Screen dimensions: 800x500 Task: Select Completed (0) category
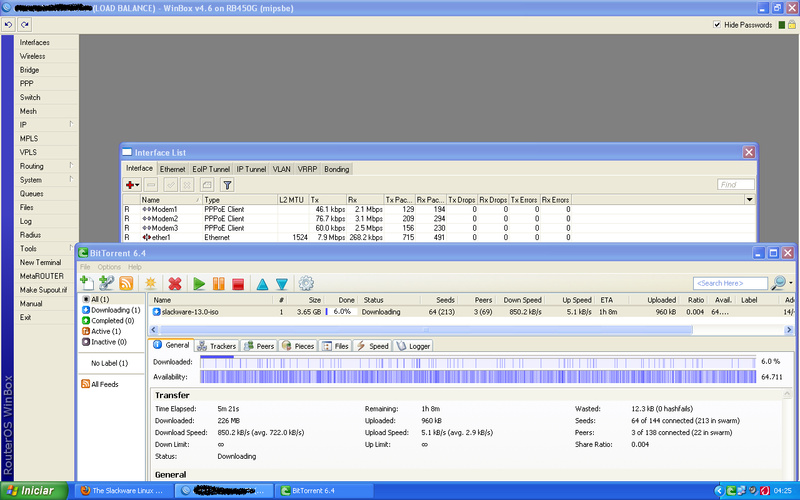pyautogui.click(x=108, y=320)
